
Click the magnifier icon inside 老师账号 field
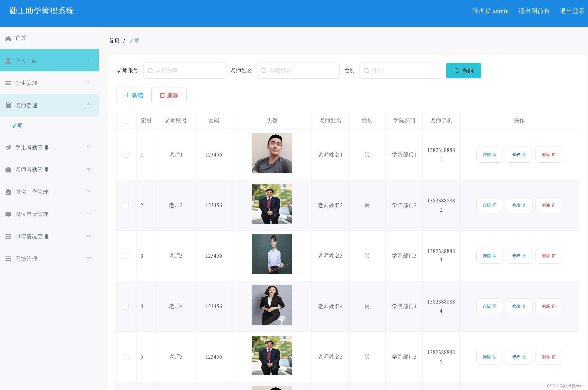click(150, 71)
